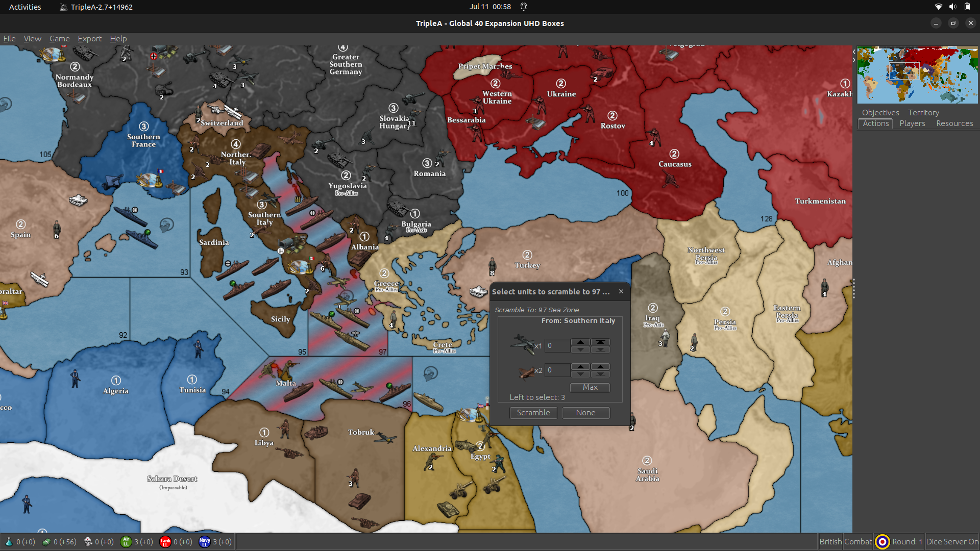Click the Sicily territory label
The width and height of the screenshot is (980, 551).
pos(280,319)
